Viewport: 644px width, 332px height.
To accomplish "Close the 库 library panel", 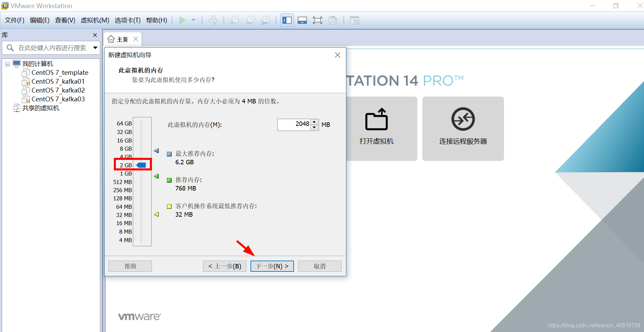I will (x=95, y=35).
